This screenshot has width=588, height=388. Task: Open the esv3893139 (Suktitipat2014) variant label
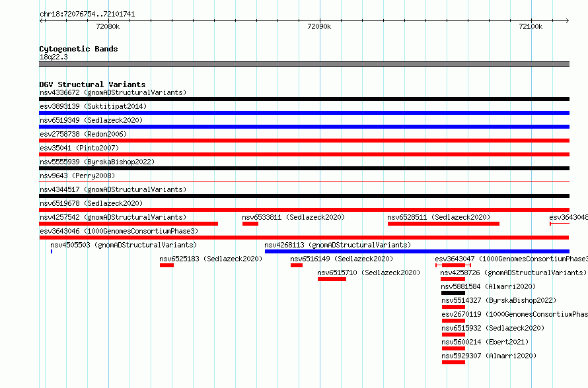pyautogui.click(x=93, y=106)
